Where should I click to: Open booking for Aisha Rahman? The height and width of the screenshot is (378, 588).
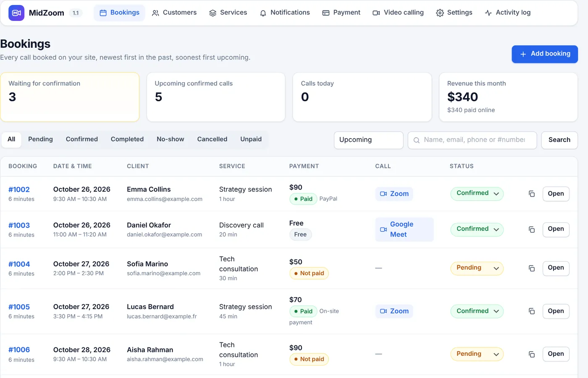click(x=556, y=354)
